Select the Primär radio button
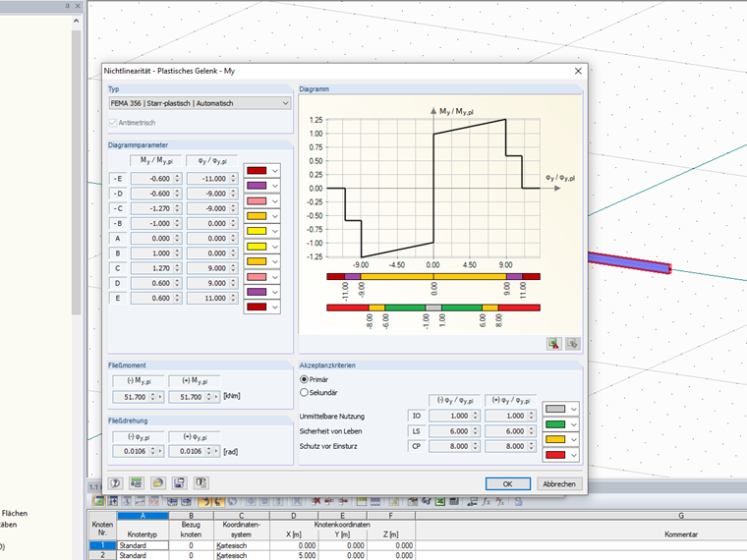Viewport: 747px width, 560px height. click(x=304, y=379)
